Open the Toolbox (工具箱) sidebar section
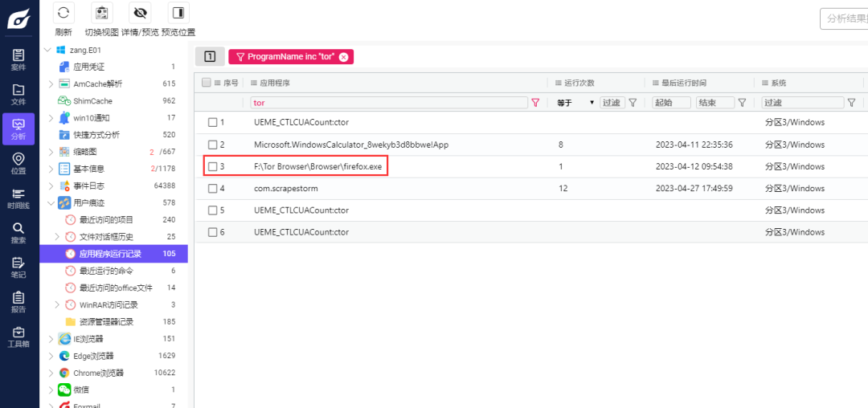Viewport: 868px width, 408px height. click(18, 337)
